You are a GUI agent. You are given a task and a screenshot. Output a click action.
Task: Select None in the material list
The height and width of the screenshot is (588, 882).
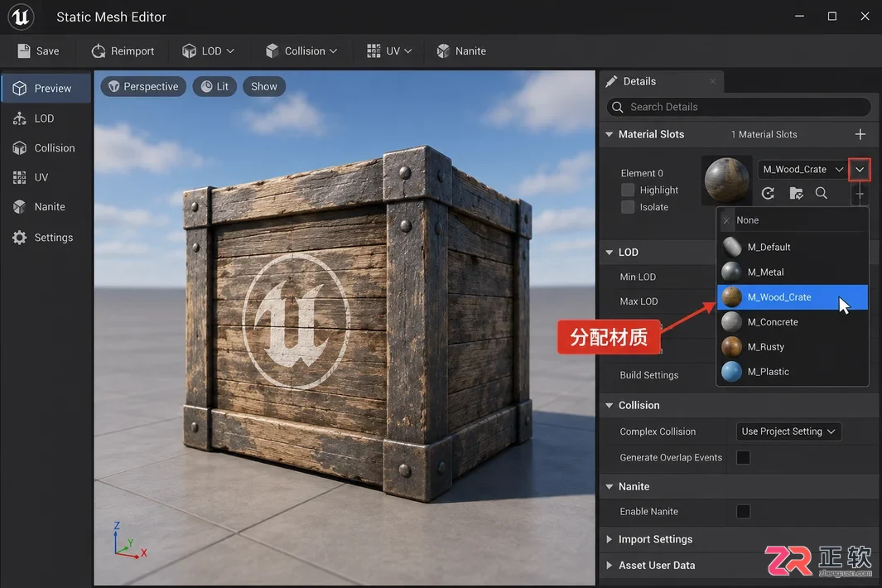[793, 220]
